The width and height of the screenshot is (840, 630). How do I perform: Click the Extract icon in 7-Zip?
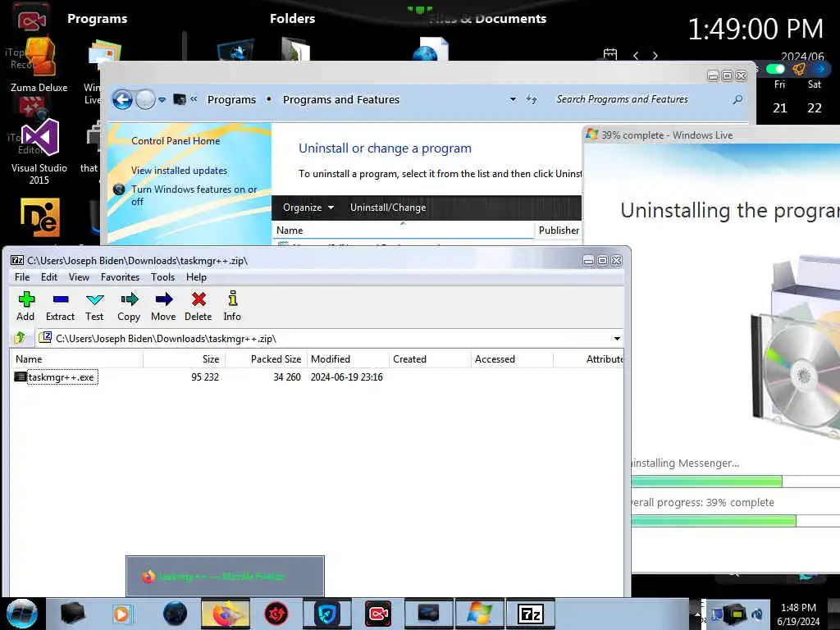(61, 299)
